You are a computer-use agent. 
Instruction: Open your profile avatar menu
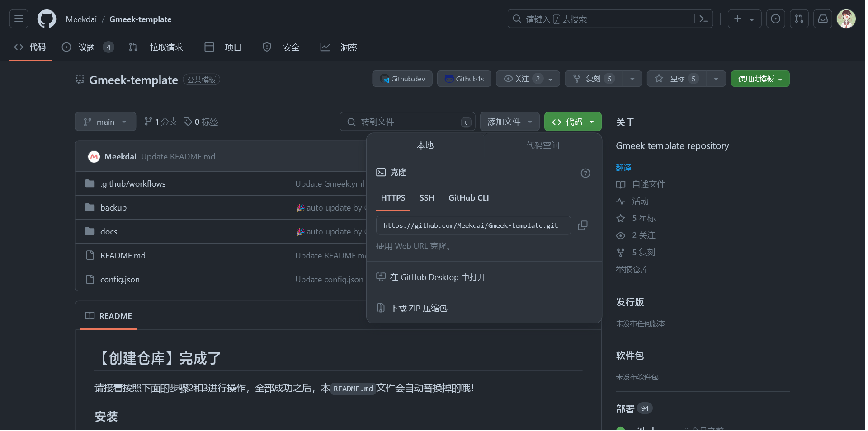coord(847,19)
